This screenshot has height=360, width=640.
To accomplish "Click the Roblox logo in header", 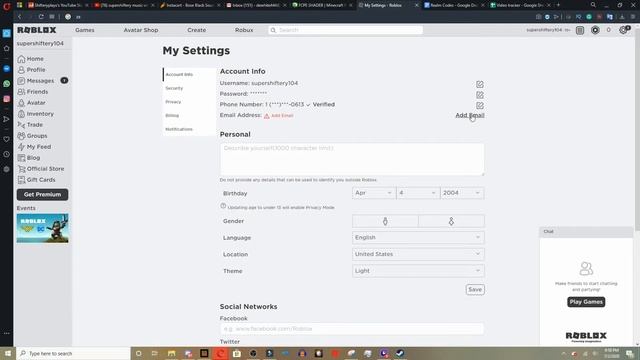I will pyautogui.click(x=37, y=30).
